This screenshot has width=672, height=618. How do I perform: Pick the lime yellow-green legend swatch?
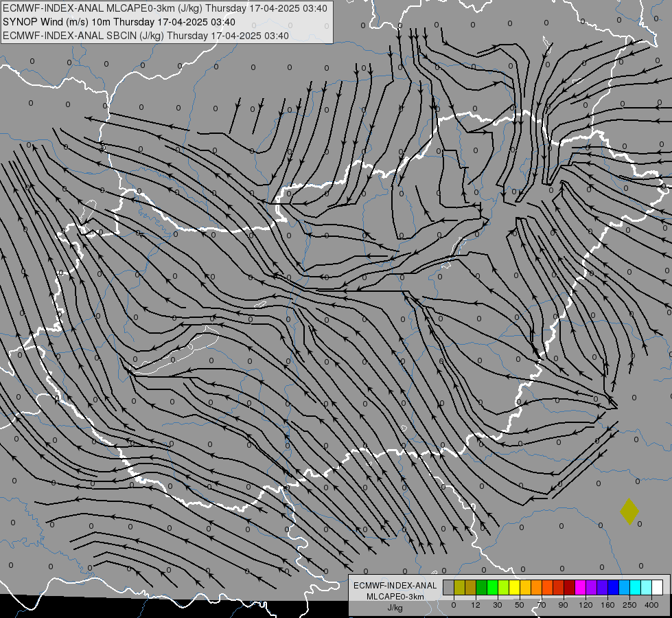(504, 587)
